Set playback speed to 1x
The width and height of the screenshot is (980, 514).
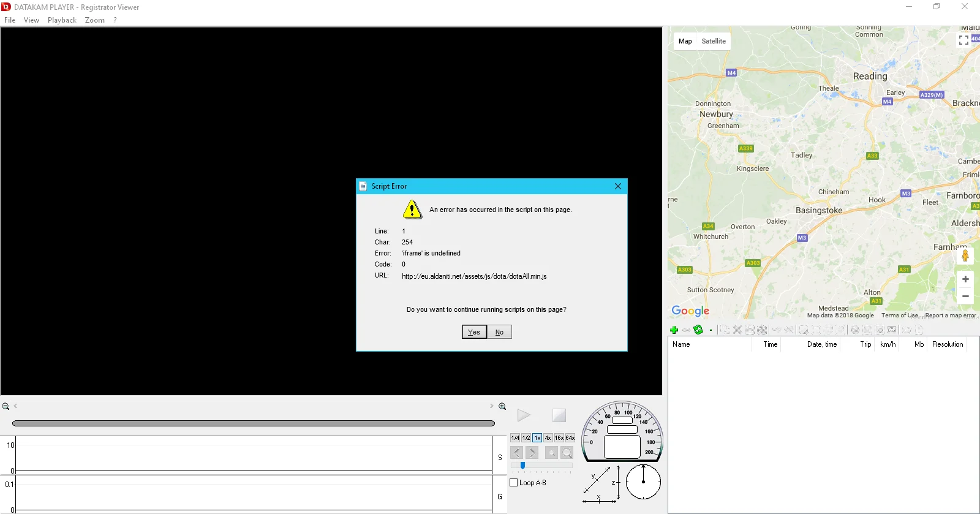pos(537,438)
